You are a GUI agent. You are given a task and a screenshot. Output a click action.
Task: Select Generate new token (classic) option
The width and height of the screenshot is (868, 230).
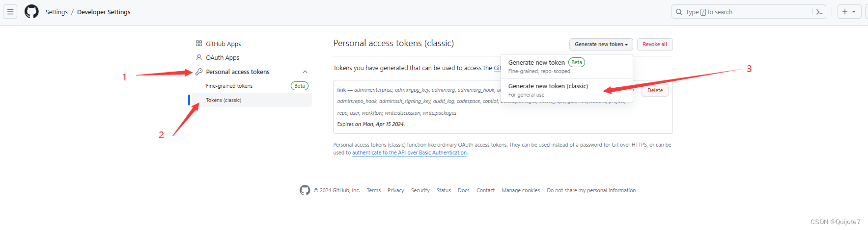click(x=548, y=86)
